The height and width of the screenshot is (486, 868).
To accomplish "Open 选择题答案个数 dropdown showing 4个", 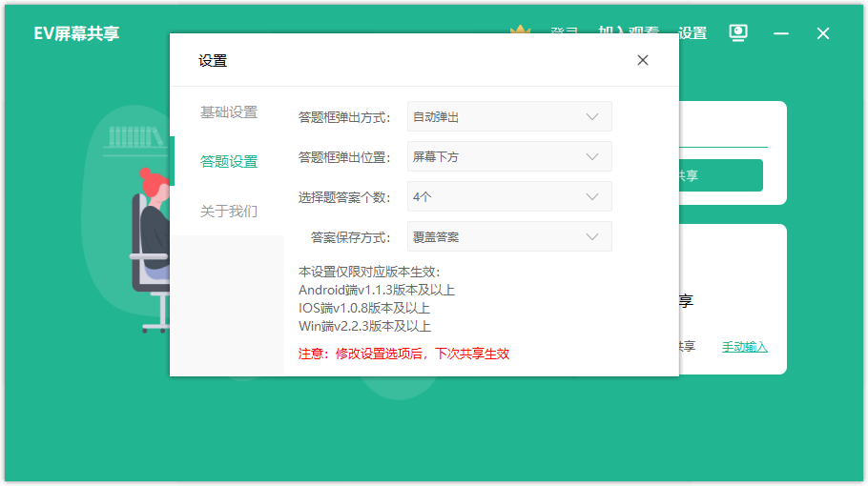I will tap(509, 197).
